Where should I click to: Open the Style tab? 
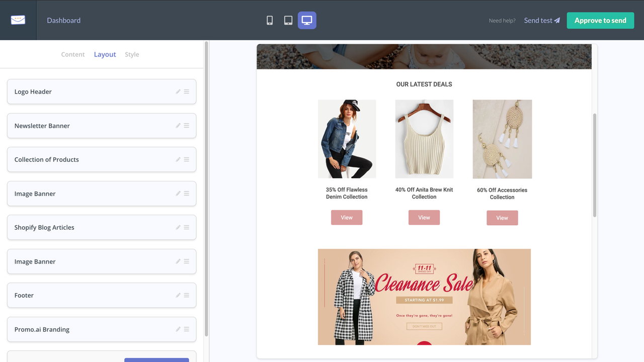click(x=131, y=54)
